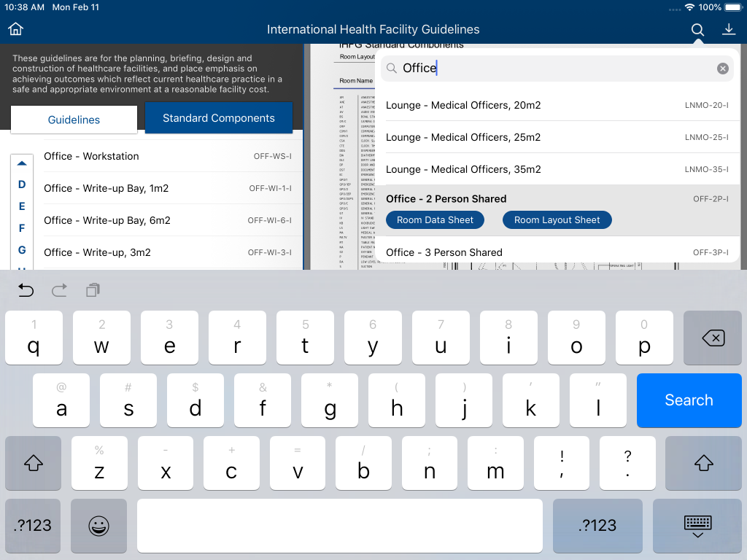Viewport: 747px width, 560px height.
Task: Go to the Home screen icon
Action: click(x=16, y=29)
